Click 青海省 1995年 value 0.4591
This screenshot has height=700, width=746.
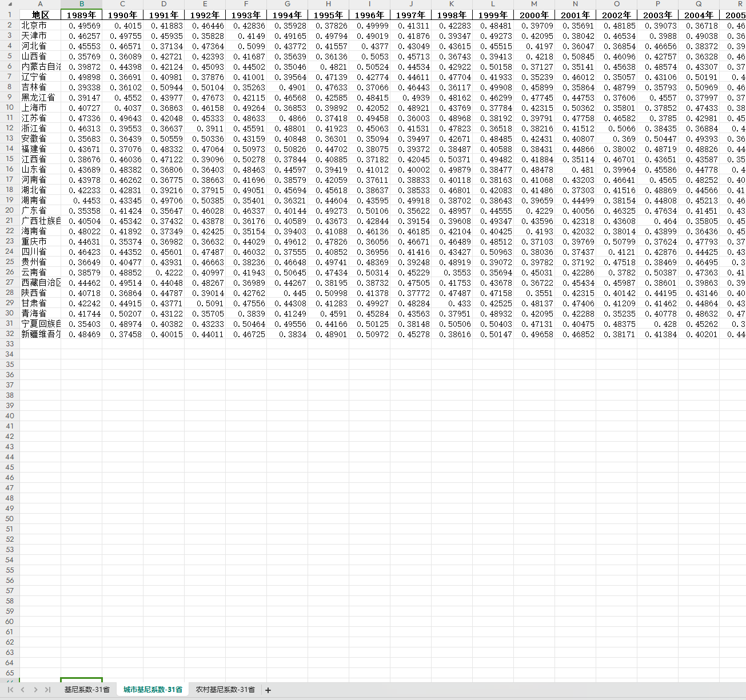pyautogui.click(x=328, y=313)
